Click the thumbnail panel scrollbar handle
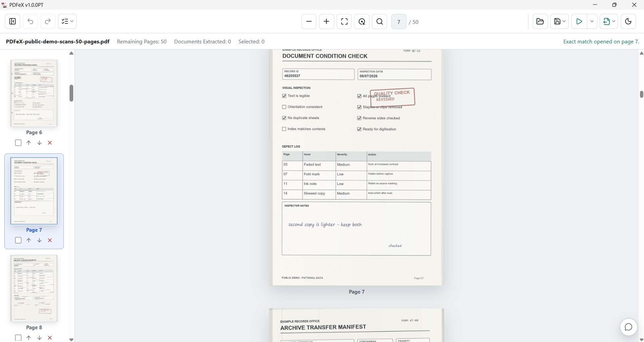The height and width of the screenshot is (342, 644). point(71,93)
